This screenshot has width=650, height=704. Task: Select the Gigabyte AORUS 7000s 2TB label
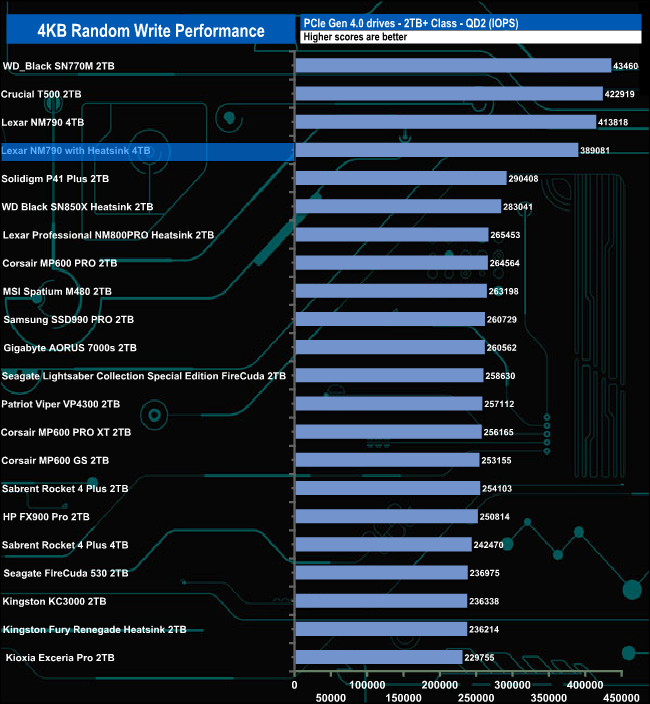tap(70, 348)
